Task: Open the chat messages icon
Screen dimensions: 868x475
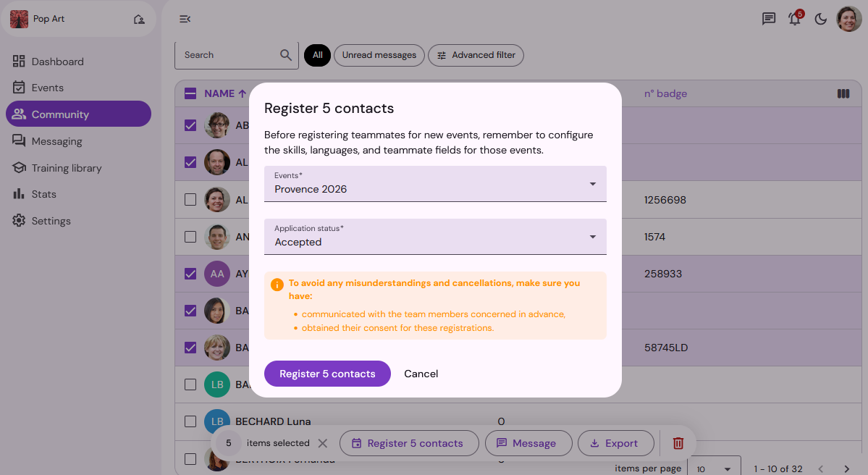Action: 769,19
